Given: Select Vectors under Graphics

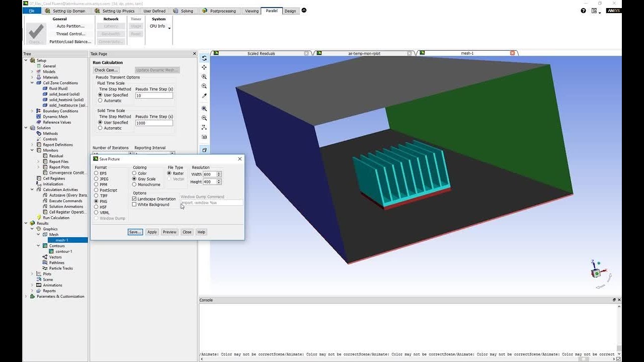Looking at the screenshot, I should [55, 257].
